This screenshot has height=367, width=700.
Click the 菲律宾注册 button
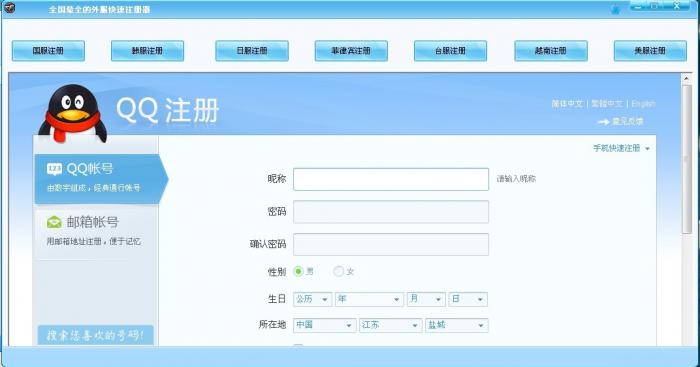(351, 51)
